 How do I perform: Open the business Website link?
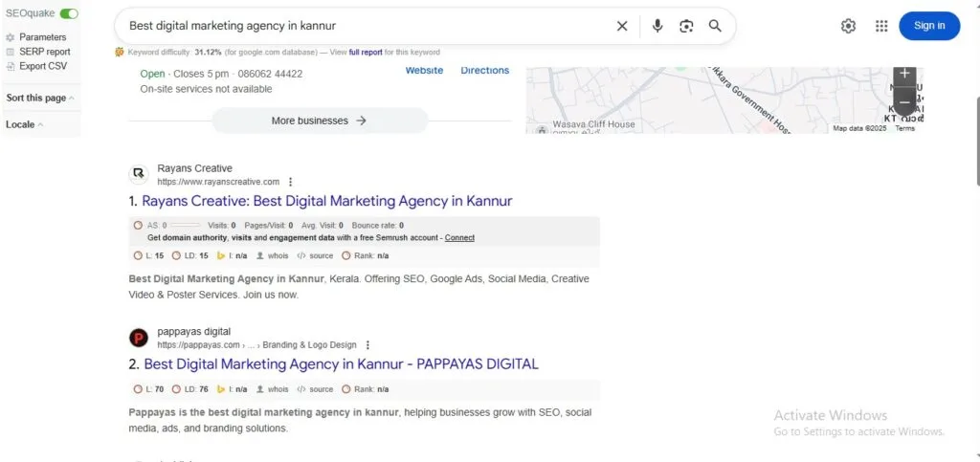coord(424,71)
